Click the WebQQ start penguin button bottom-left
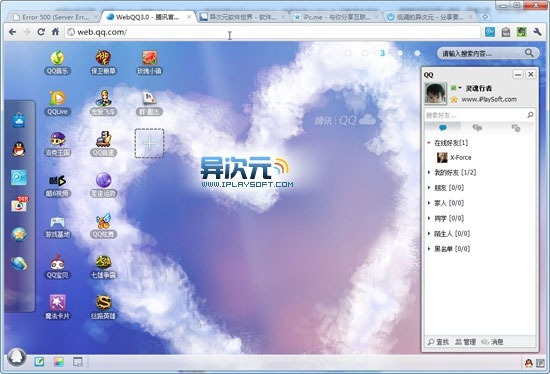 [16, 357]
